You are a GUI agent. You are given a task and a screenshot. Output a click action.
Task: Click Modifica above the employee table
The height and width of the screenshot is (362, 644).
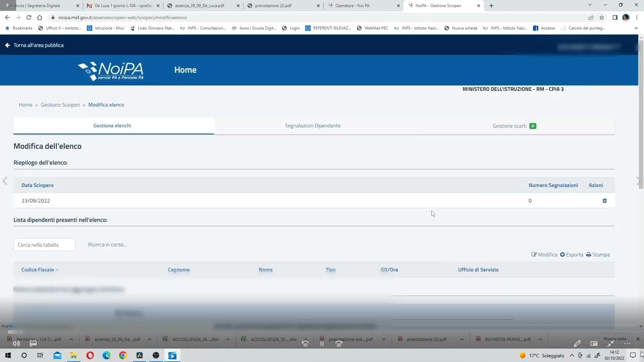pyautogui.click(x=544, y=254)
